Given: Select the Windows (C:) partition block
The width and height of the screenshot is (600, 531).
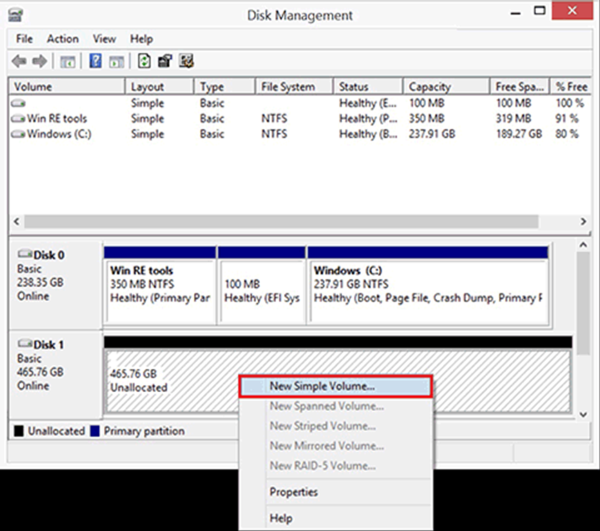Looking at the screenshot, I should pos(428,286).
